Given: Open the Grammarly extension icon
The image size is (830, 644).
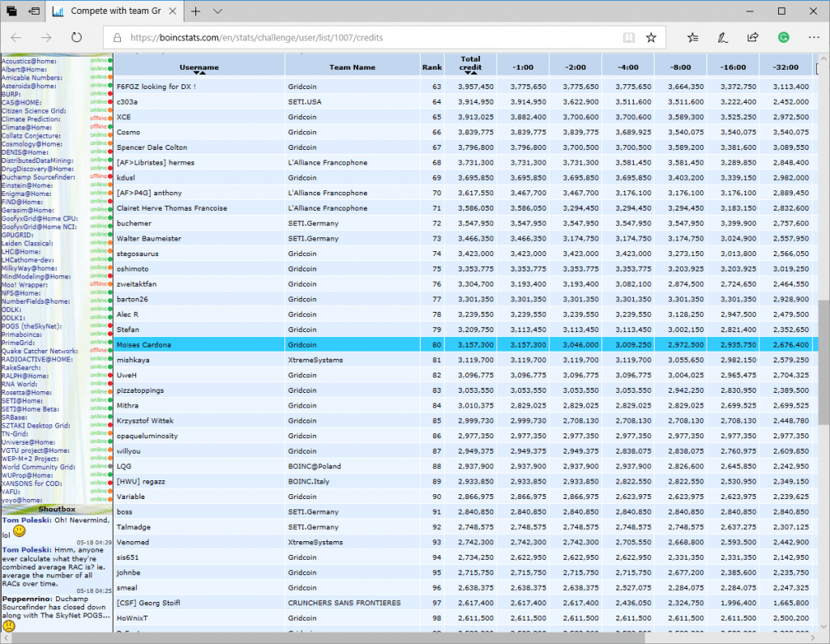Looking at the screenshot, I should point(784,37).
